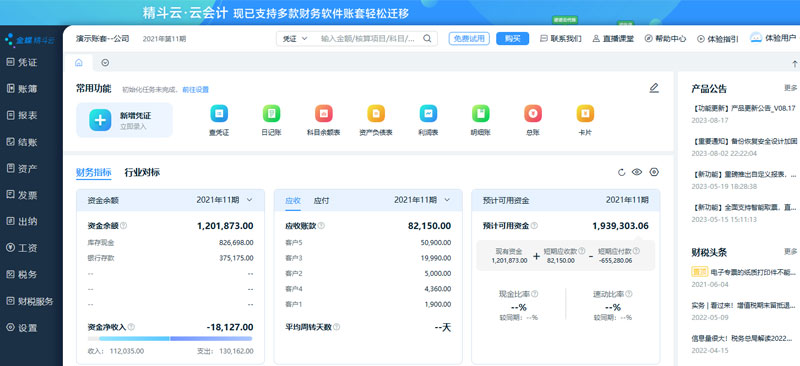Click the help icon beside 短期应收款
Image resolution: width=800 pixels, height=366 pixels.
click(581, 251)
